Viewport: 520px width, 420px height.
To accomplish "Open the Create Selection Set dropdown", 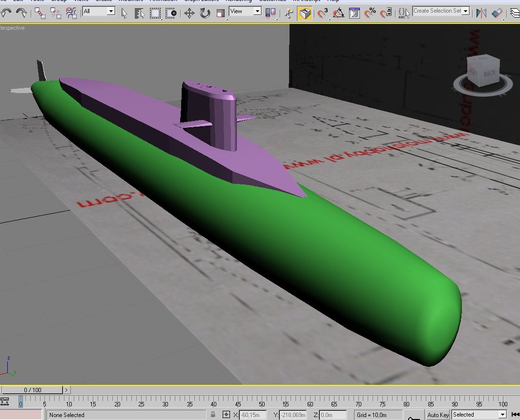I will (441, 11).
